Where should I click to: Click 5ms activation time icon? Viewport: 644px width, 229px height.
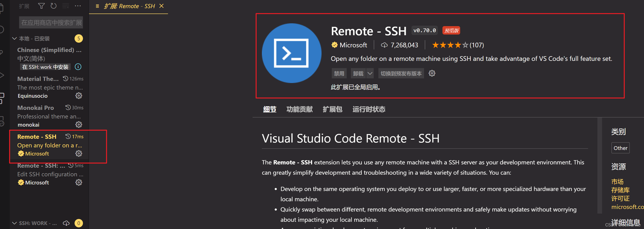[71, 165]
